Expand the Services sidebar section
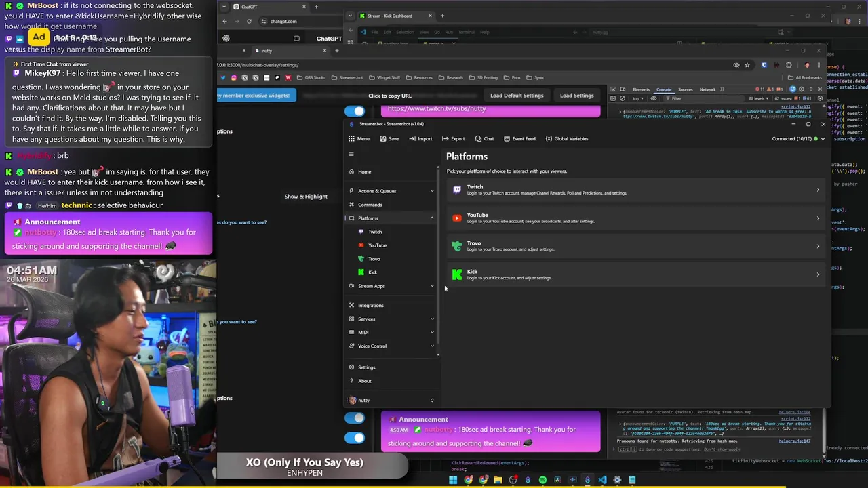Viewport: 868px width, 488px height. point(392,319)
